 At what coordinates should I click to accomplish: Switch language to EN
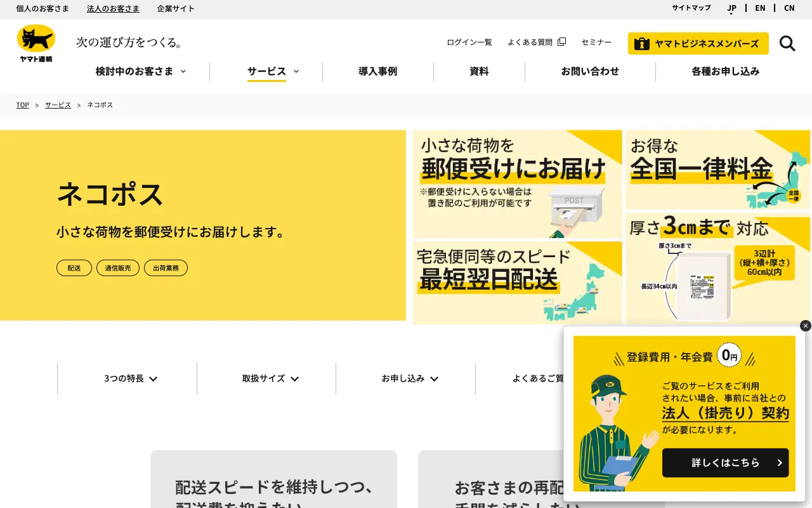(760, 8)
